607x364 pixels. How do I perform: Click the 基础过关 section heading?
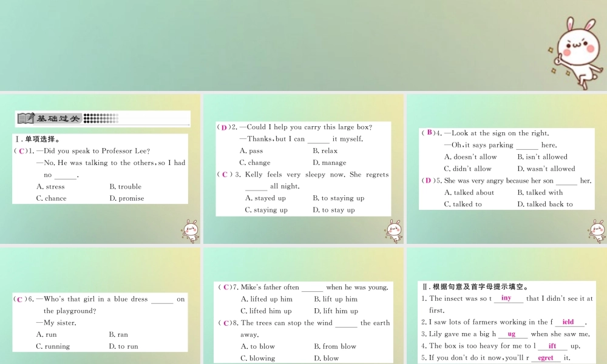point(58,118)
